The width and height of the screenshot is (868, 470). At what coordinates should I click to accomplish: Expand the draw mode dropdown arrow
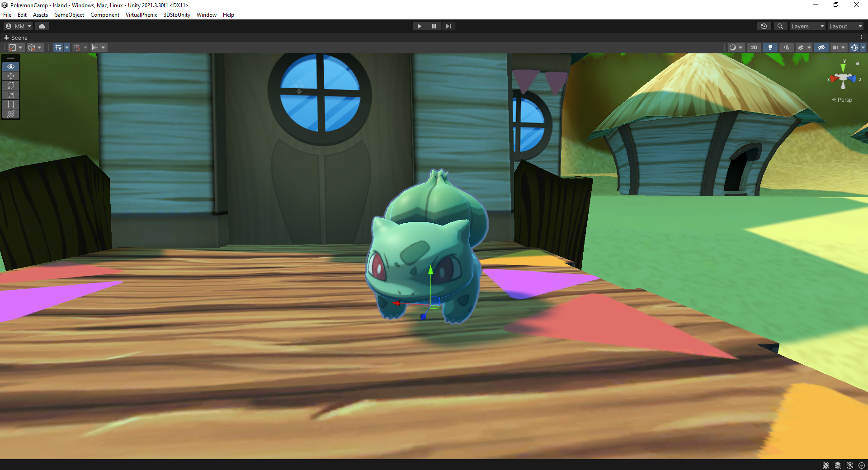tap(741, 47)
